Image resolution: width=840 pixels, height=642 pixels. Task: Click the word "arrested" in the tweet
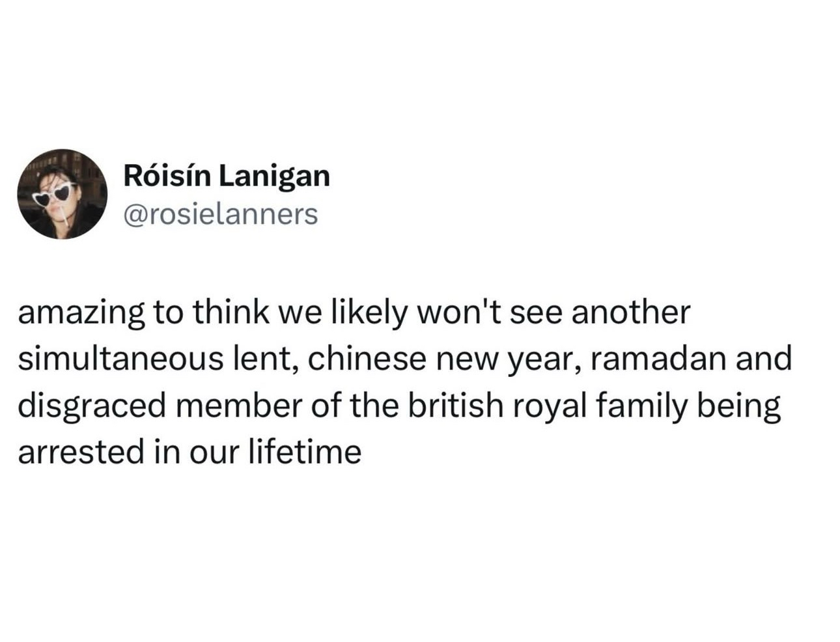click(81, 453)
